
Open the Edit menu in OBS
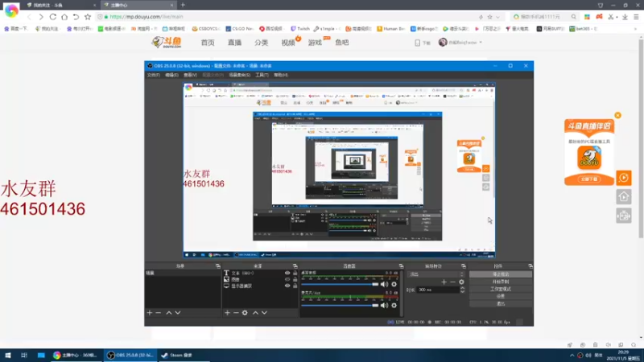tap(171, 75)
